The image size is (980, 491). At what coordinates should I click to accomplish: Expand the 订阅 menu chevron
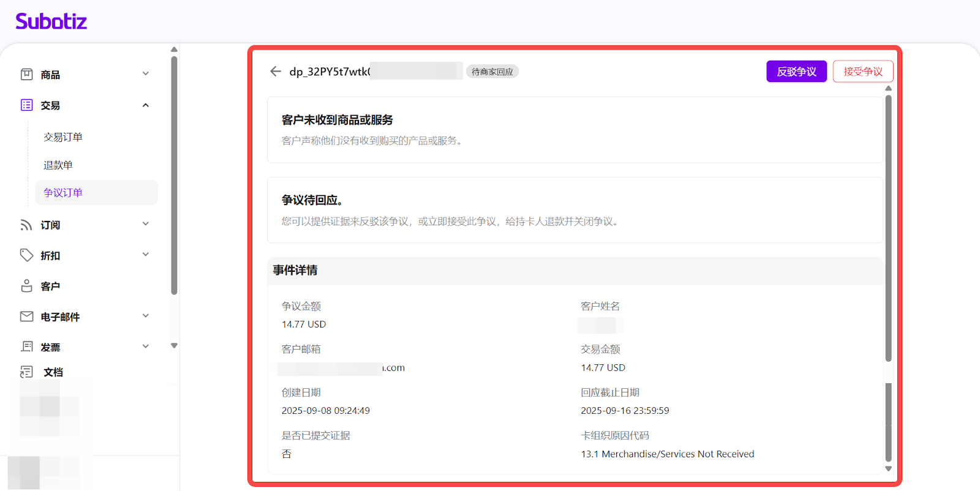tap(146, 224)
